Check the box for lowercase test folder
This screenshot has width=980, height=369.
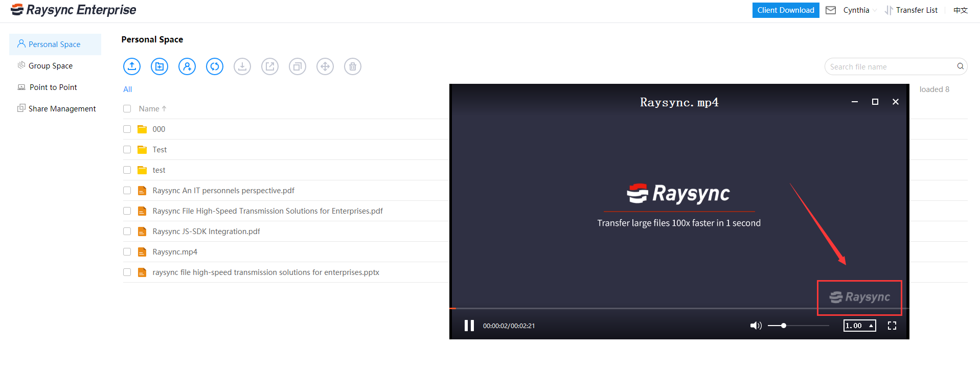tap(127, 170)
